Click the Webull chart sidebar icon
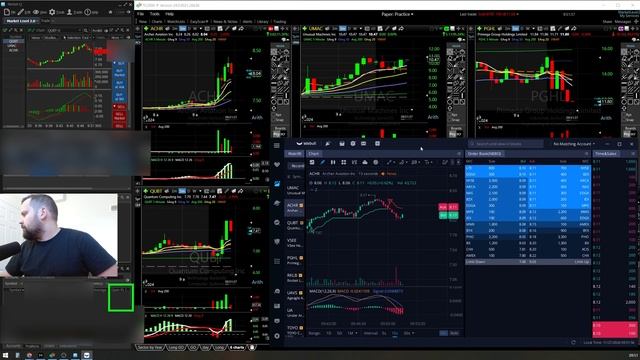Screen dimensions: 640x360 point(277,184)
